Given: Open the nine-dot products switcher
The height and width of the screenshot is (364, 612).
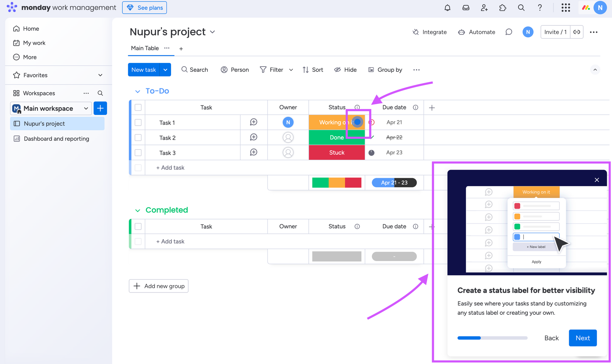Looking at the screenshot, I should tap(565, 8).
